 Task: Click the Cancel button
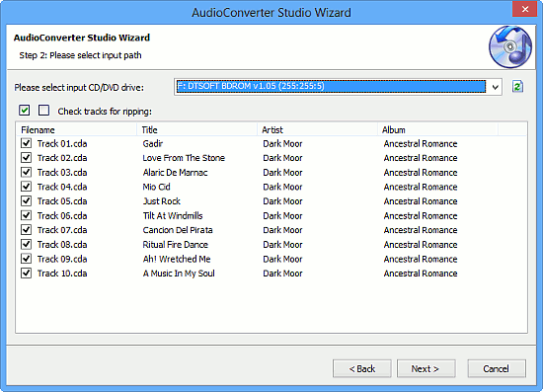[497, 369]
